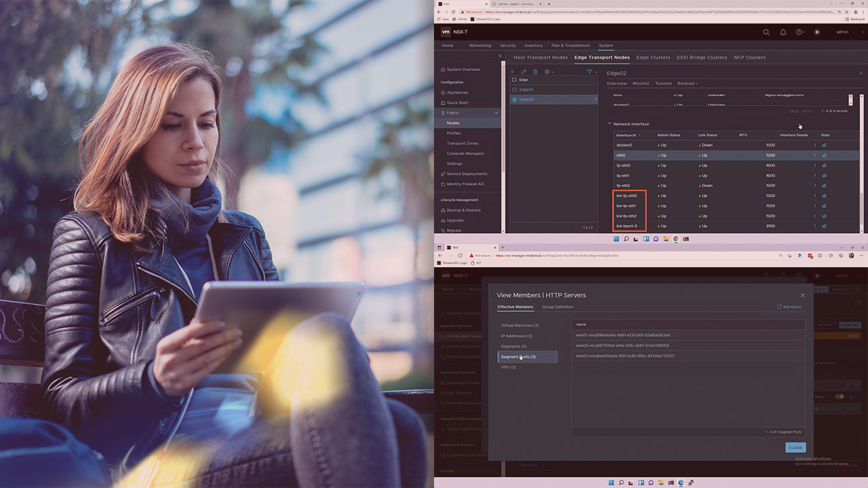
Task: Check the Edge01 checkbox
Action: [514, 89]
